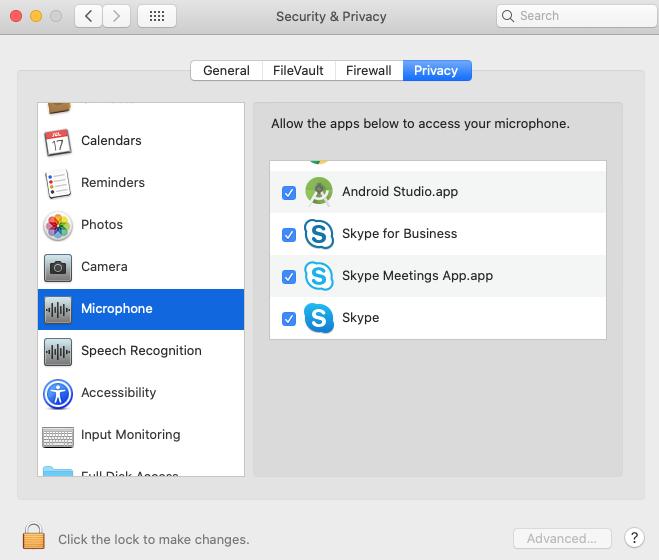Toggle Skype Meetings App.app checkbox
659x560 pixels.
pos(289,277)
